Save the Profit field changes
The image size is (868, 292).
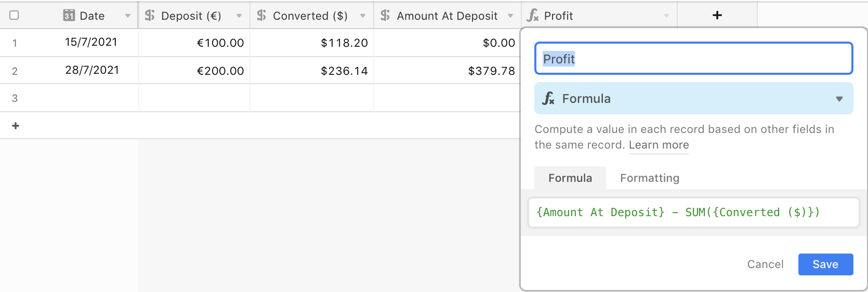pos(825,264)
